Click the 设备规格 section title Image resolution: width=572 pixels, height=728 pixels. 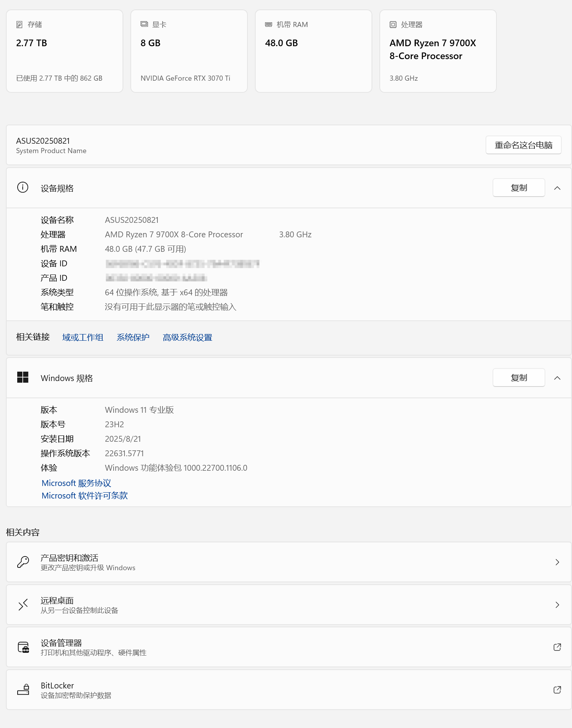57,188
